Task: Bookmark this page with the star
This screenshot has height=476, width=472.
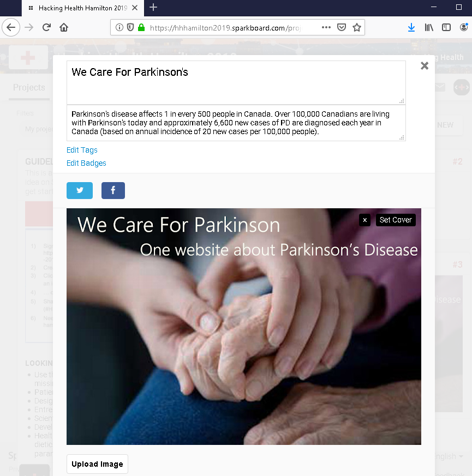Action: [x=357, y=28]
